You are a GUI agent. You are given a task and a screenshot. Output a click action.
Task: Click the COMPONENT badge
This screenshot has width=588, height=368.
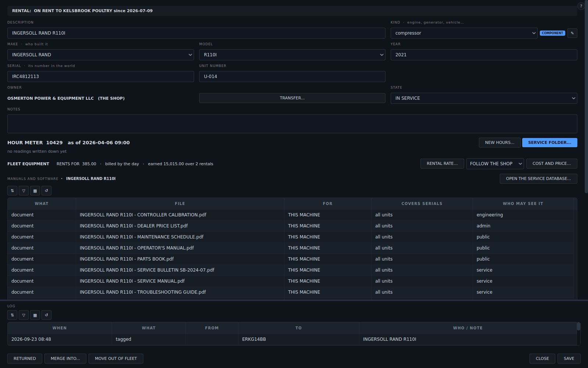[x=552, y=33]
